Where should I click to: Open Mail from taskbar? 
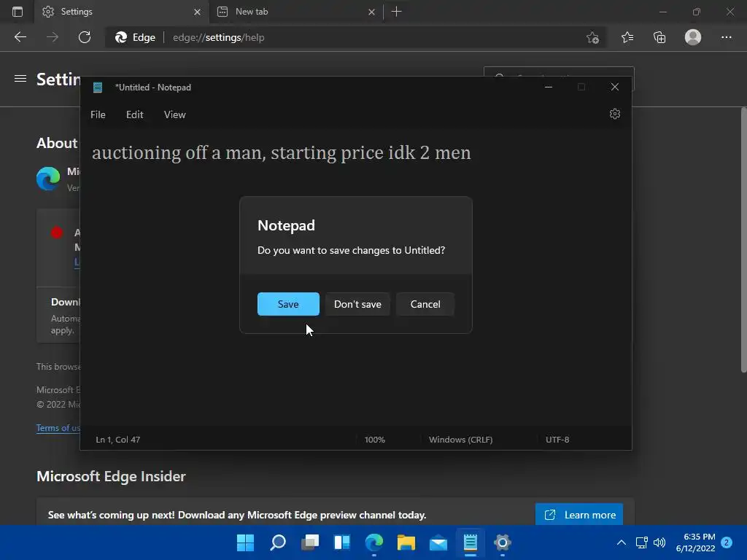point(438,542)
